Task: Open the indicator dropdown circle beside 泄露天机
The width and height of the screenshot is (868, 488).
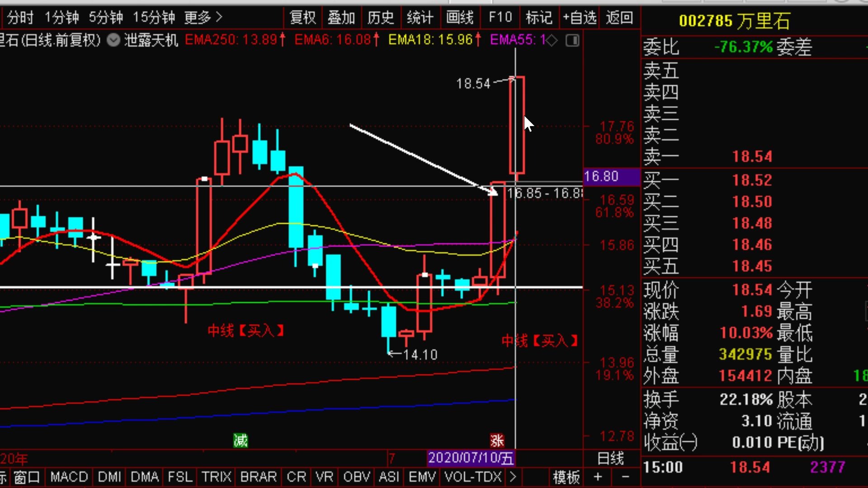Action: tap(113, 40)
